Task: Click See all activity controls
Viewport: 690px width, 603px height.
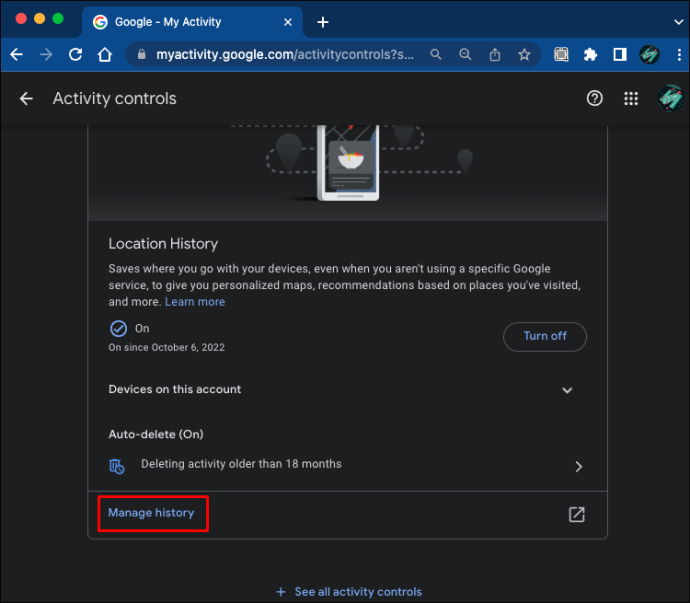Action: (x=358, y=592)
